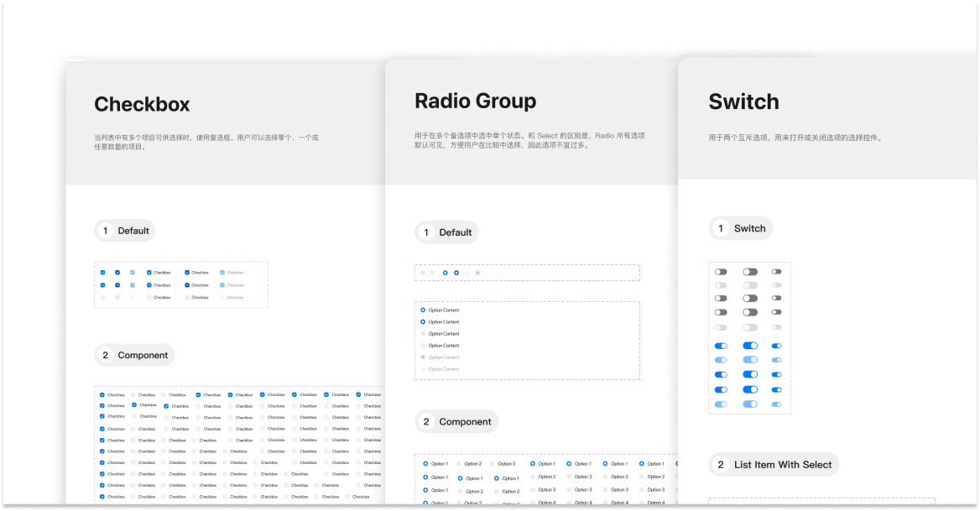Select third 'Option Content' radio button in list
Screen dimensions: 980x511
[x=423, y=334]
